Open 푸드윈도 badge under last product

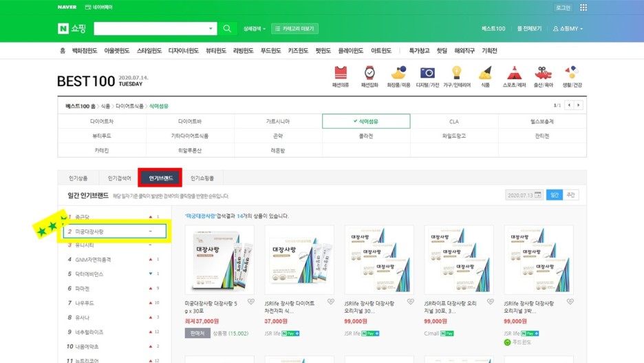tap(517, 342)
